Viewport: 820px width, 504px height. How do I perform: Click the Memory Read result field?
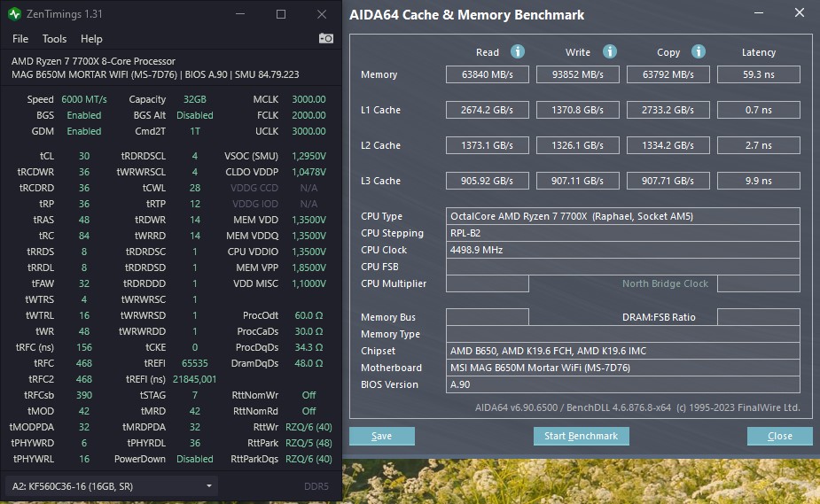click(x=487, y=75)
